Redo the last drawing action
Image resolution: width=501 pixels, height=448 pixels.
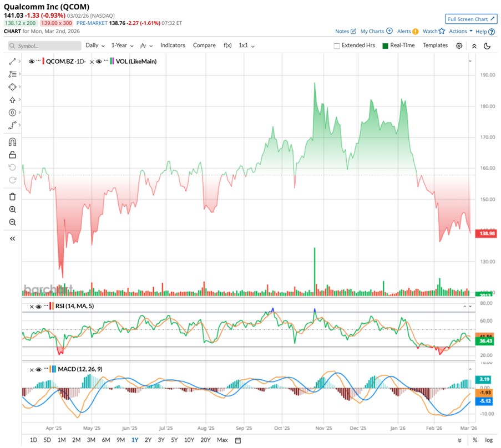point(12,180)
